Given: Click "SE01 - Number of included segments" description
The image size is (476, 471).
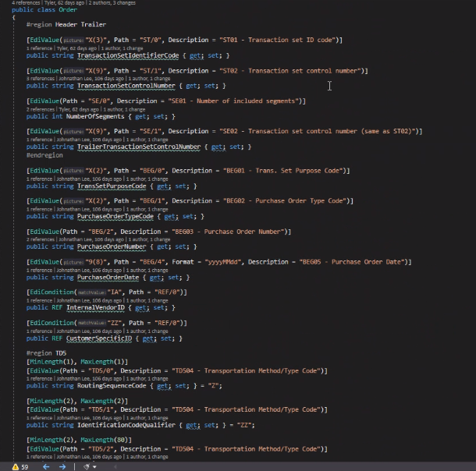Looking at the screenshot, I should tap(233, 101).
